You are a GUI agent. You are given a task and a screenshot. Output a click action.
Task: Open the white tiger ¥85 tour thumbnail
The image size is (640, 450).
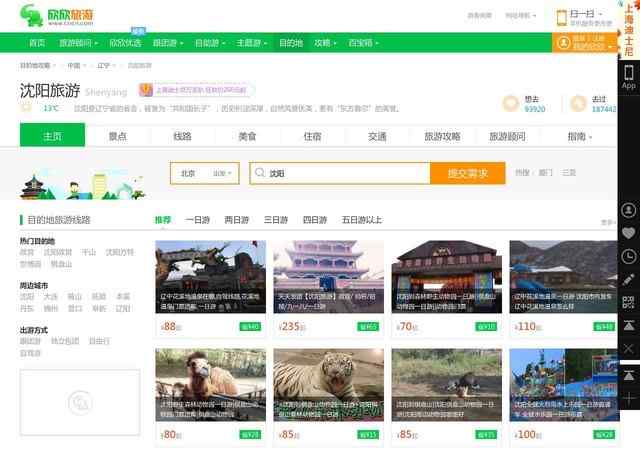pos(329,385)
